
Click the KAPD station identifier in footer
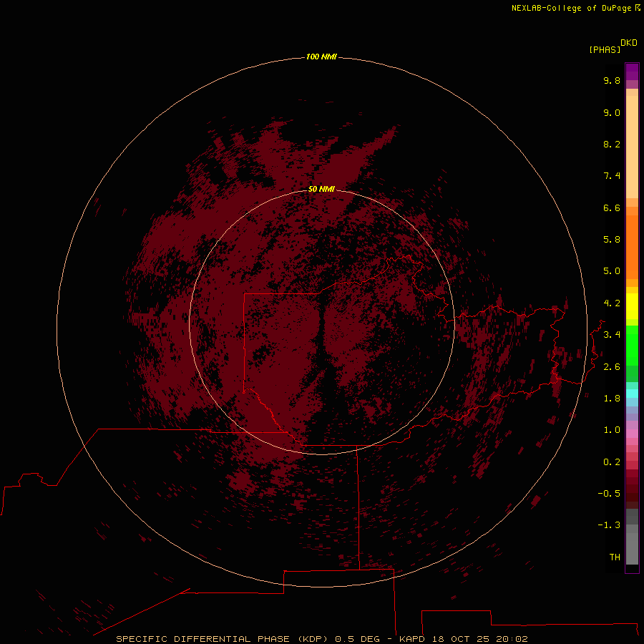click(x=412, y=639)
